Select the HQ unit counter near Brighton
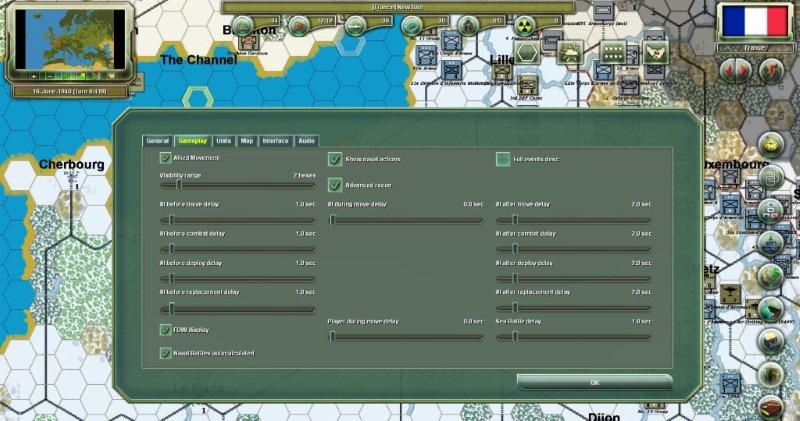The width and height of the screenshot is (800, 421). [x=248, y=43]
